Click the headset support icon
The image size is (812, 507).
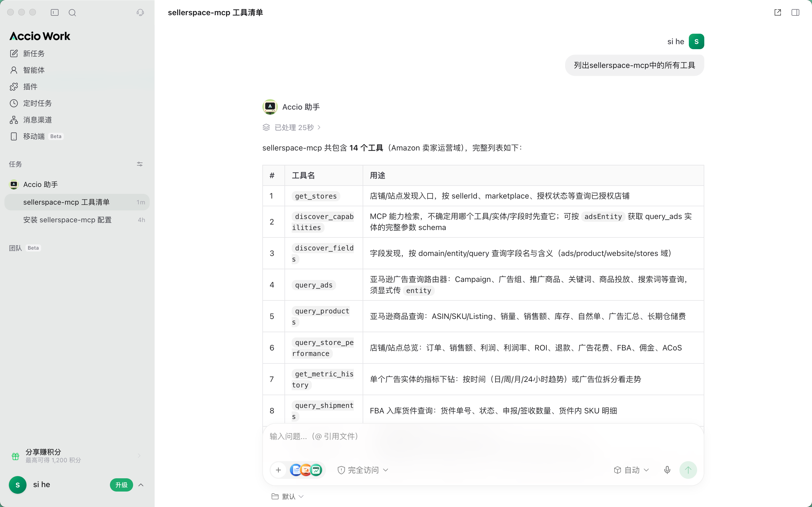pos(140,12)
